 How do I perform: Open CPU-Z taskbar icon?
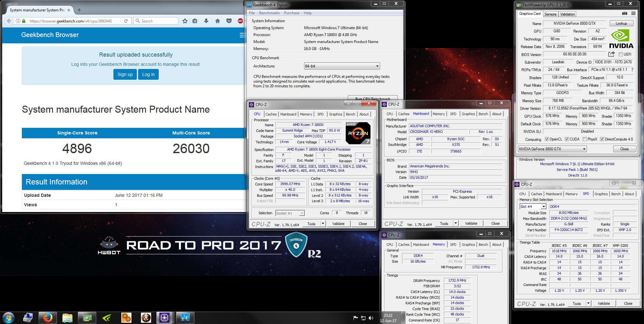tap(164, 317)
